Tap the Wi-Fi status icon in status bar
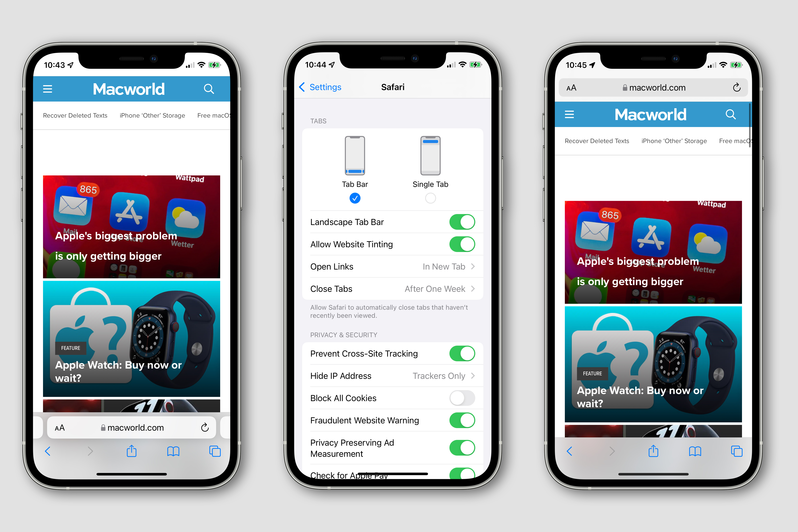The image size is (798, 532). (208, 61)
